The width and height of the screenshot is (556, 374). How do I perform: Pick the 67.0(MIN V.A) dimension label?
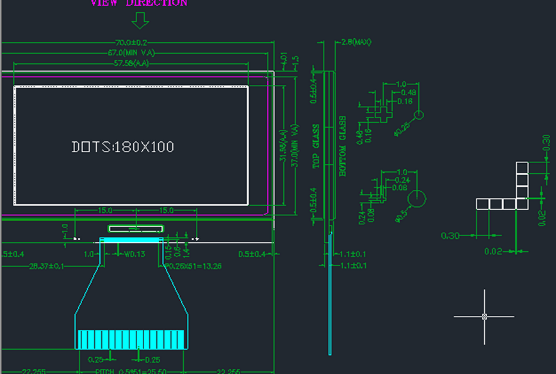pos(131,53)
